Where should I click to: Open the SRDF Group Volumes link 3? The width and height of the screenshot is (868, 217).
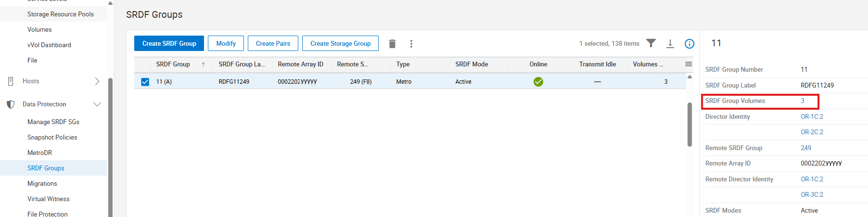(803, 101)
